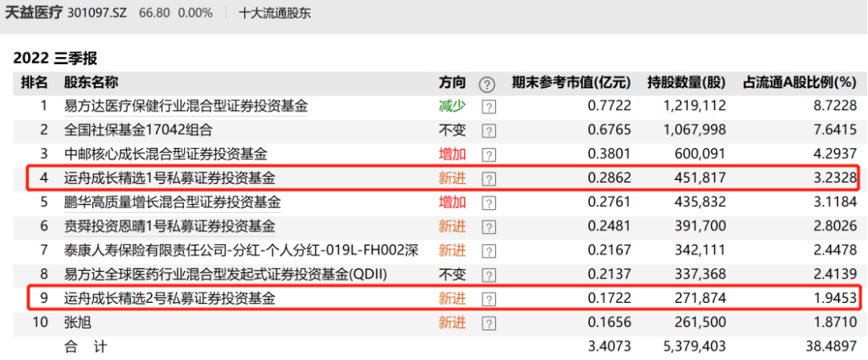Select shareholder 张旭
Screen dimensions: 868x360
click(77, 323)
